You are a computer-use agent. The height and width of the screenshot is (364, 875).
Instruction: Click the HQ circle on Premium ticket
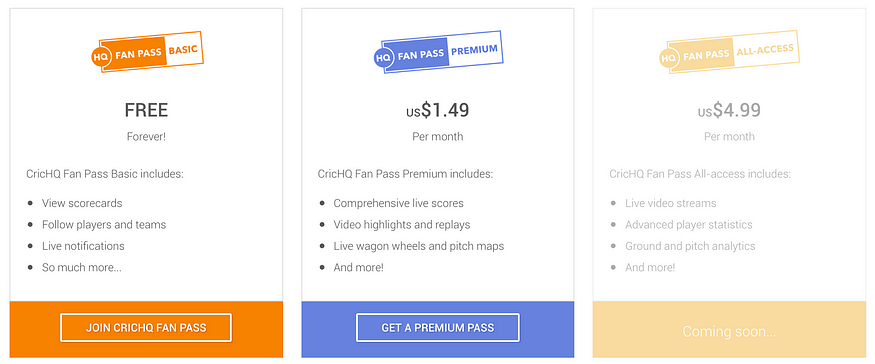coord(383,58)
